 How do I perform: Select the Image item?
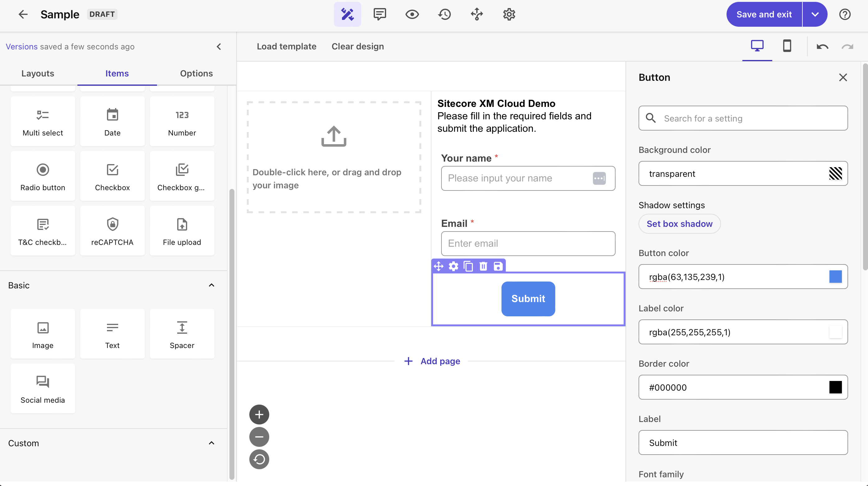pyautogui.click(x=43, y=334)
